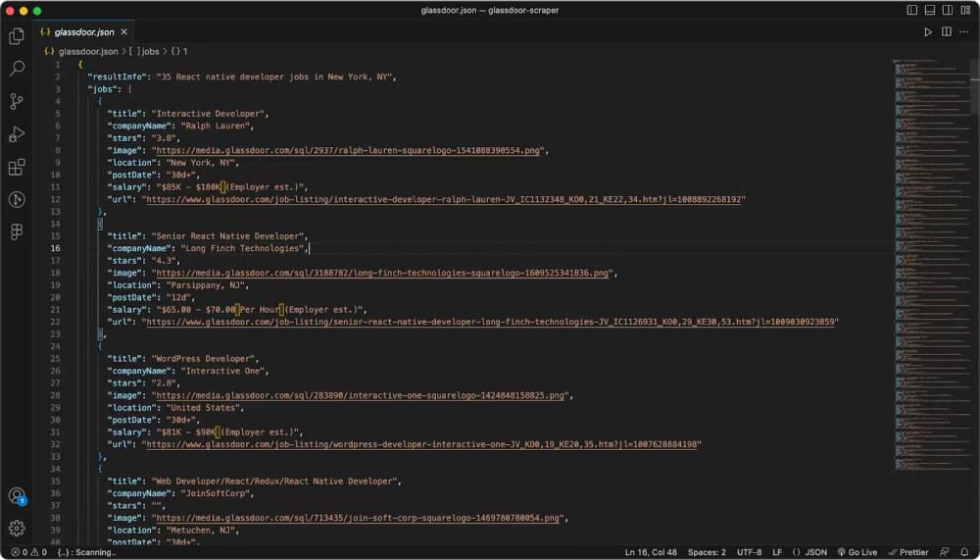Toggle the primary sidebar layout icon
The image size is (980, 560).
[911, 10]
